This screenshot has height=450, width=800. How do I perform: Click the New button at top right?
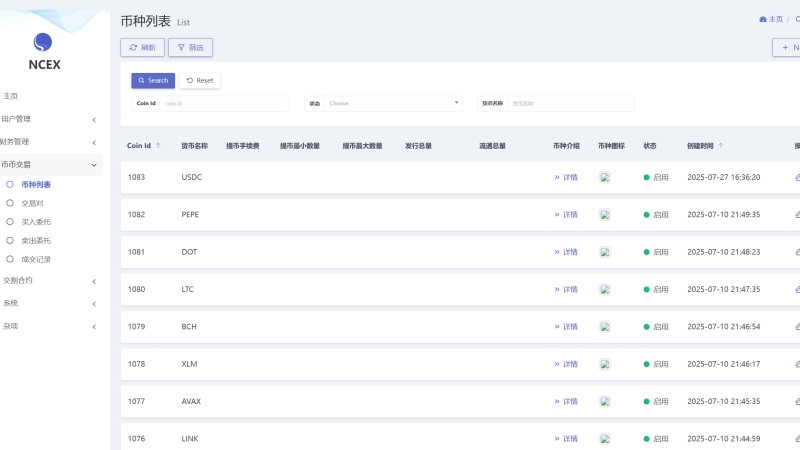coord(786,47)
